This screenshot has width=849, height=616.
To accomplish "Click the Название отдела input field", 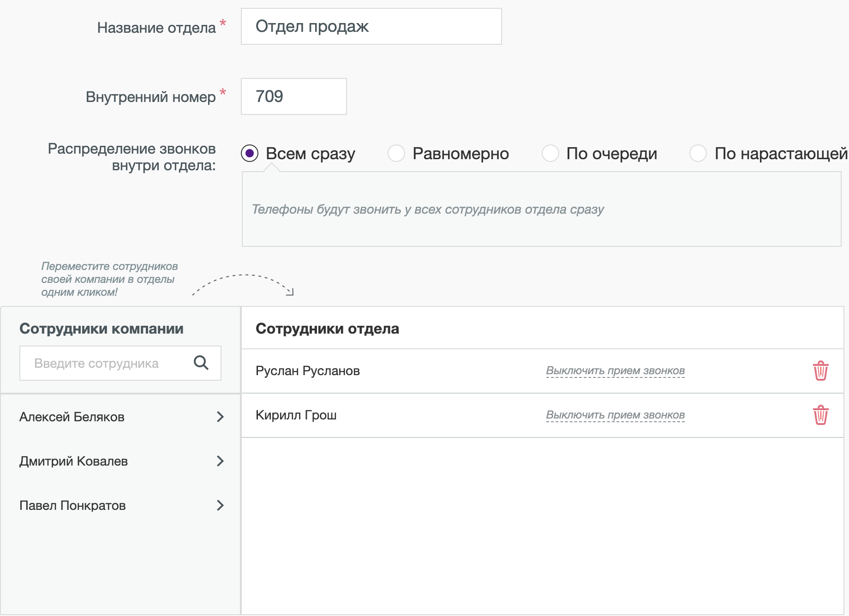I will (371, 26).
